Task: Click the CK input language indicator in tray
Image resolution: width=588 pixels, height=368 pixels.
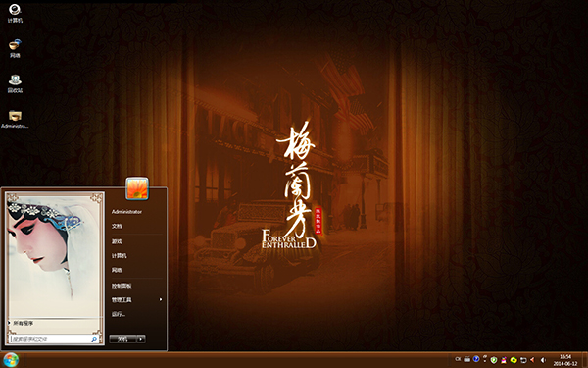Action: point(458,359)
